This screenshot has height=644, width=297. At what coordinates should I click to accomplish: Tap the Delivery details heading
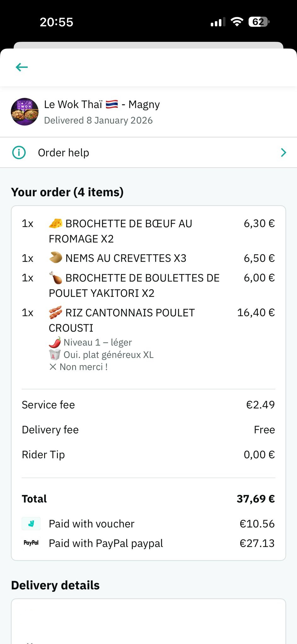tap(55, 585)
